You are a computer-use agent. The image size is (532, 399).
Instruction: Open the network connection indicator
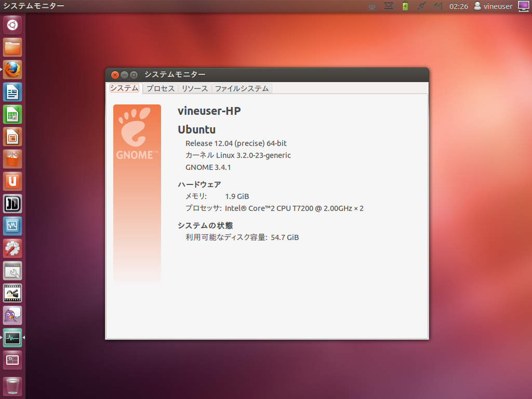tap(421, 6)
